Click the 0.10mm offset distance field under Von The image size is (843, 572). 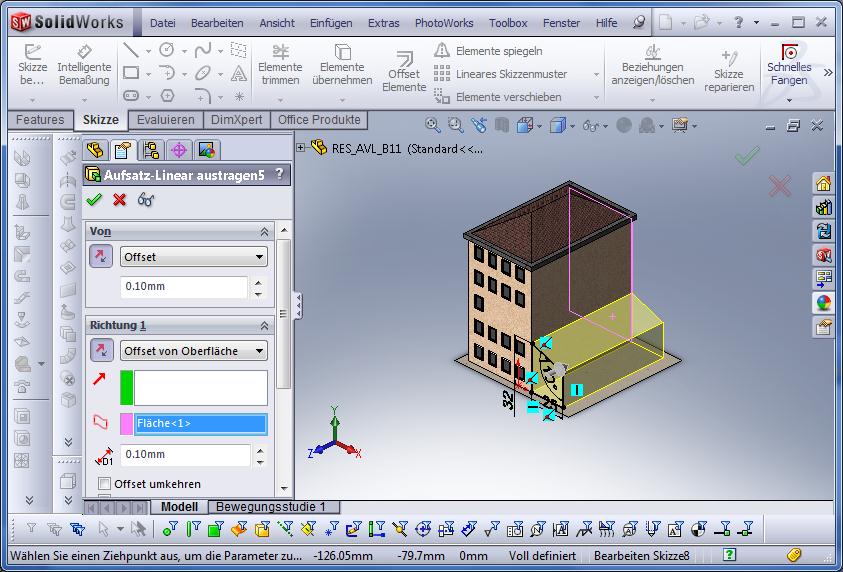tap(184, 288)
